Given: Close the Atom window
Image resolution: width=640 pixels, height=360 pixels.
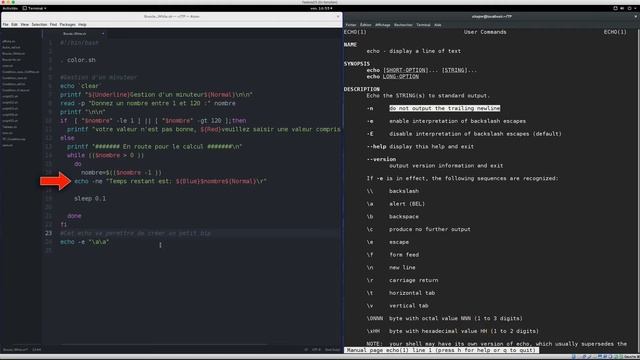Looking at the screenshot, I should tap(338, 17).
